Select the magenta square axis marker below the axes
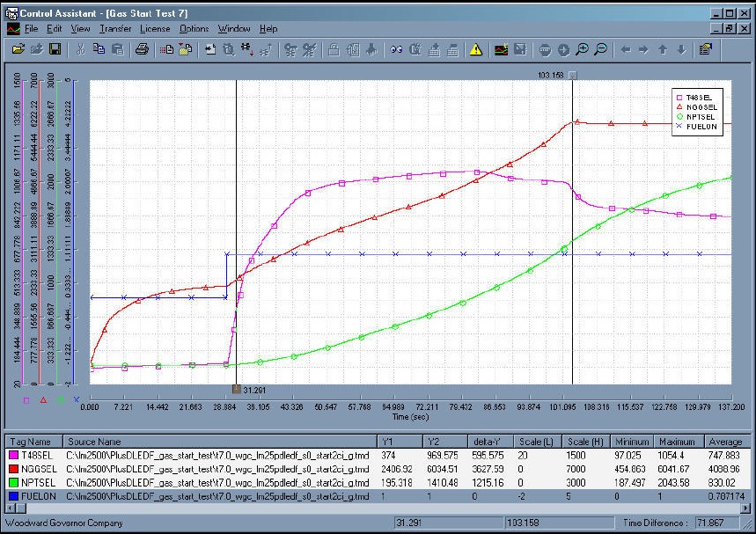Screen dimensions: 756x534 click(x=26, y=400)
